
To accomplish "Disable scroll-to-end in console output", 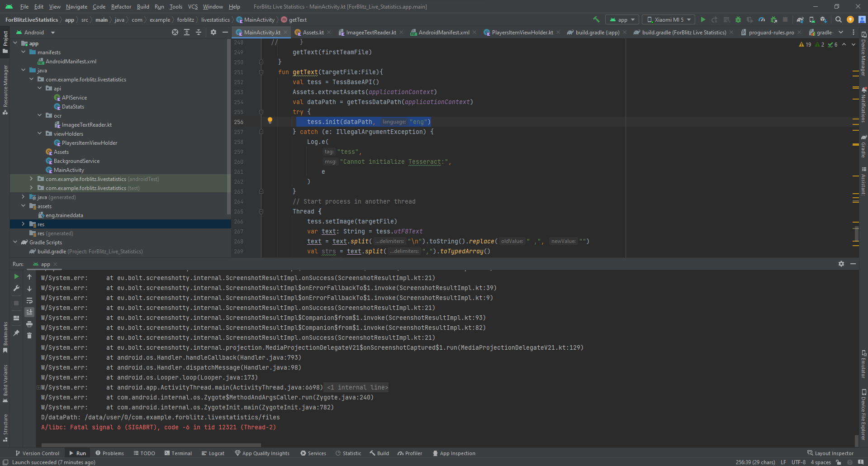I will pyautogui.click(x=29, y=312).
